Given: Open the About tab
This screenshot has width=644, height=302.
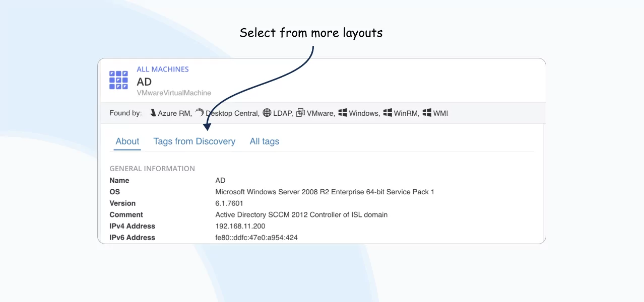Looking at the screenshot, I should click(x=127, y=141).
